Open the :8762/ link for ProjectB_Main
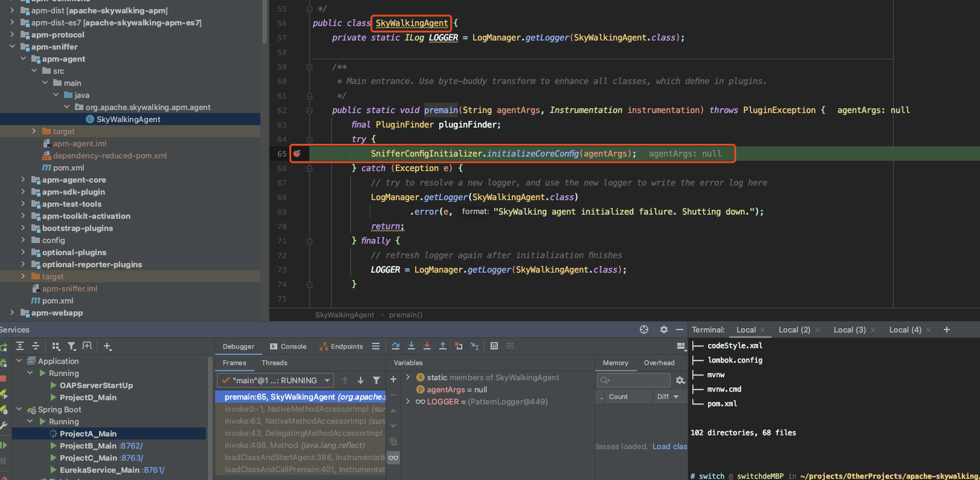Viewport: 980px width, 480px height. [x=131, y=446]
